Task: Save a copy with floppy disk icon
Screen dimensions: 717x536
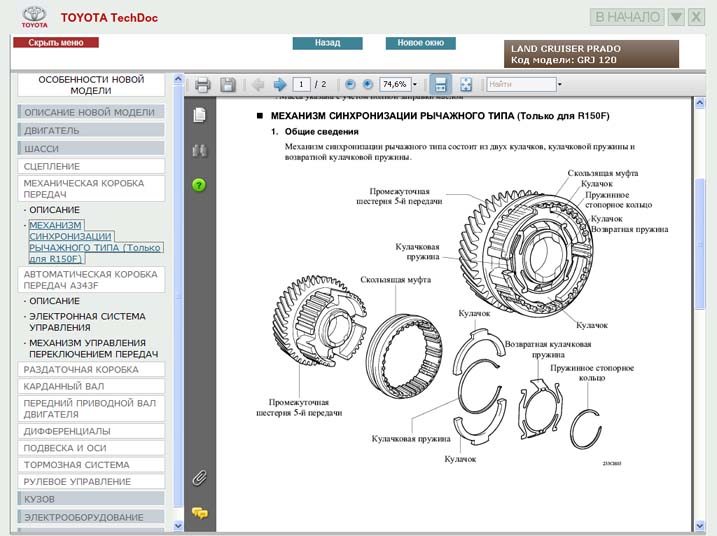Action: (x=228, y=85)
